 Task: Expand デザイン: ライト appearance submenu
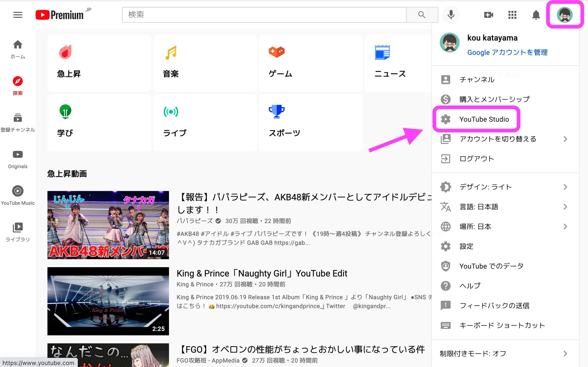click(505, 187)
